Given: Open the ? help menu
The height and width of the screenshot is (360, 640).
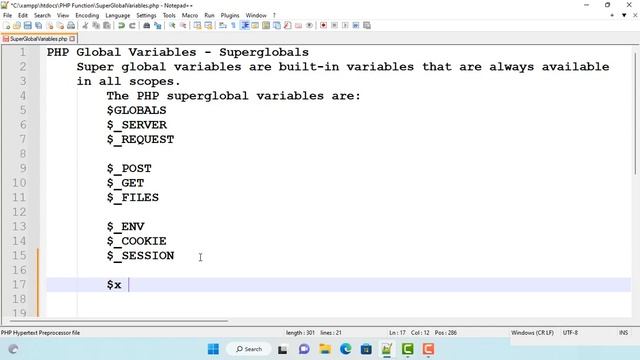Looking at the screenshot, I should pos(274,15).
